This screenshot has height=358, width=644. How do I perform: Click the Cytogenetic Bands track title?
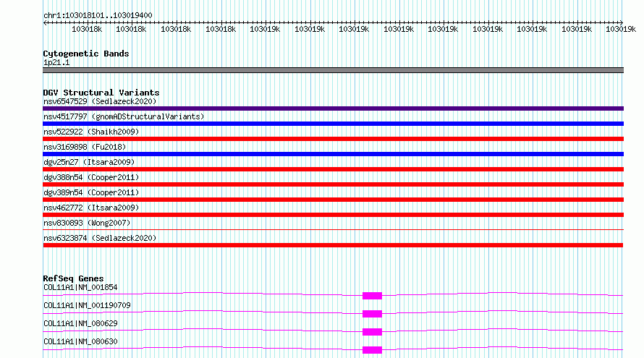tap(86, 54)
